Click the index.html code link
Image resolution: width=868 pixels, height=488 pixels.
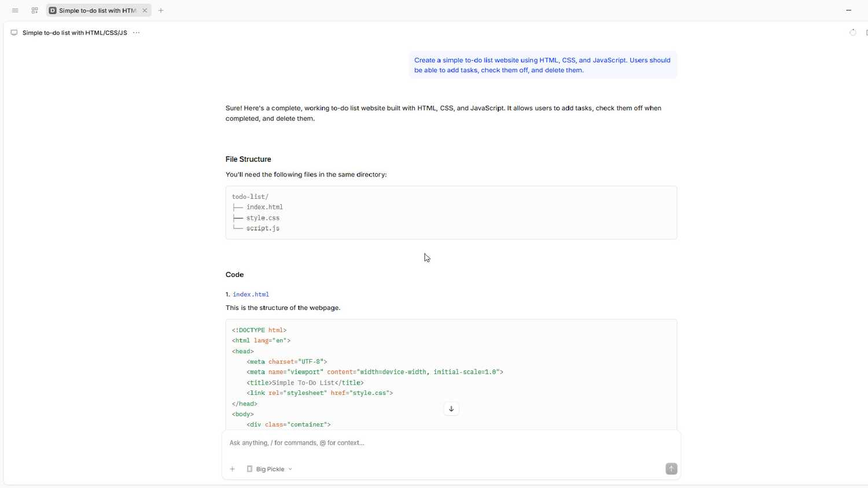(251, 294)
